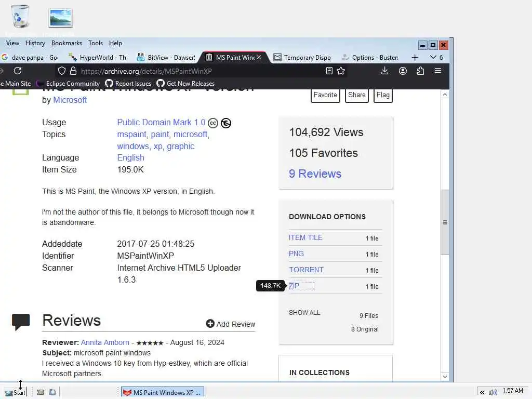Open the Downloads toolbar icon
This screenshot has height=399, width=532.
point(384,71)
